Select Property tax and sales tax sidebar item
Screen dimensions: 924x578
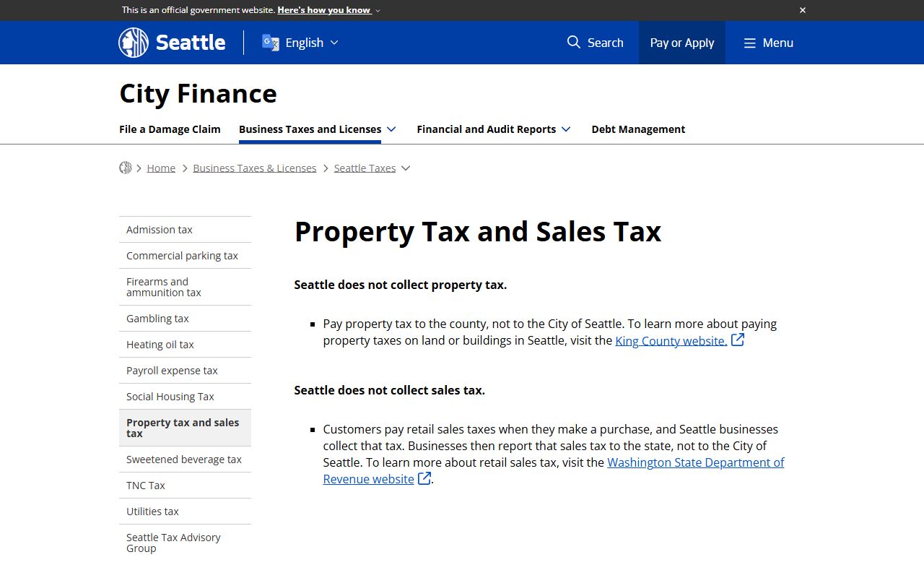point(185,428)
